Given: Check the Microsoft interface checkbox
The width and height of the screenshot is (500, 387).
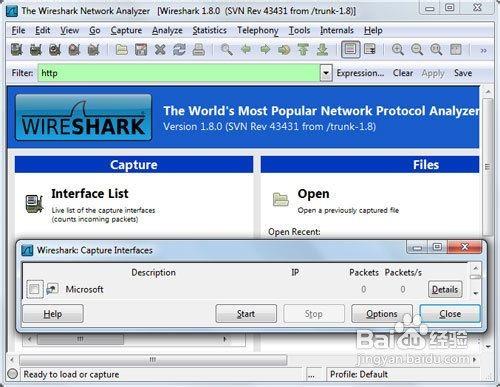Looking at the screenshot, I should click(x=34, y=289).
